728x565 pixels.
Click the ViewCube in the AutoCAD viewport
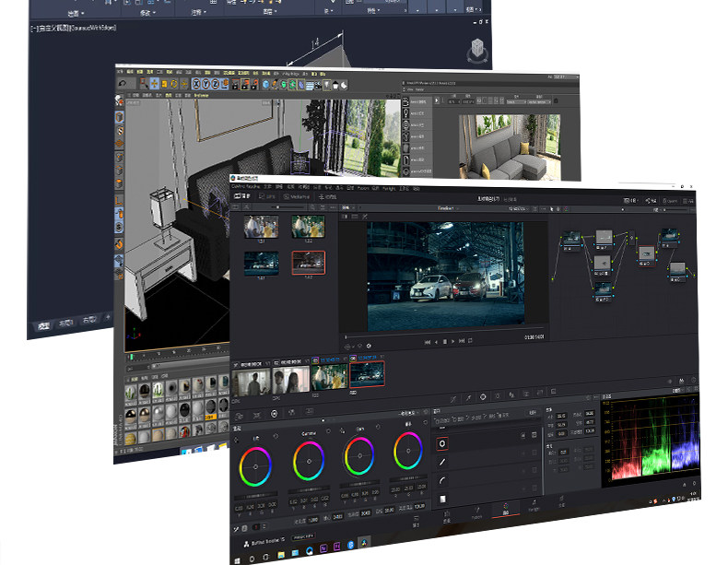[x=477, y=50]
